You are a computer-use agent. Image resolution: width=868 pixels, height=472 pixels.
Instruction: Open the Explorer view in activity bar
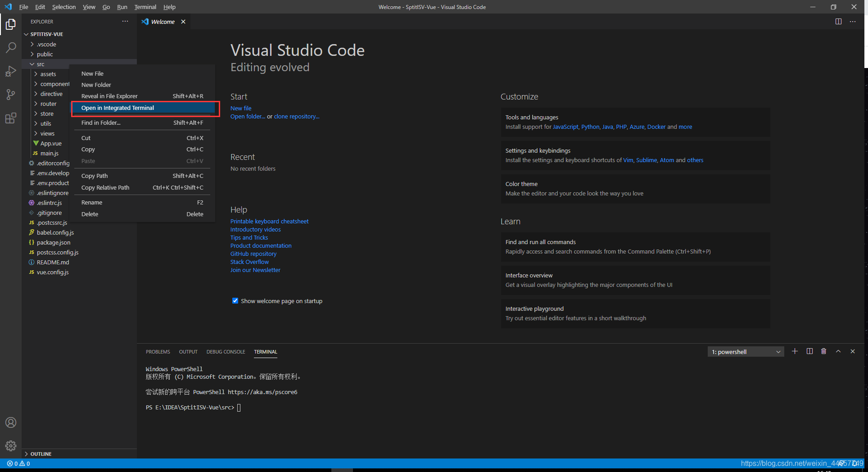11,24
